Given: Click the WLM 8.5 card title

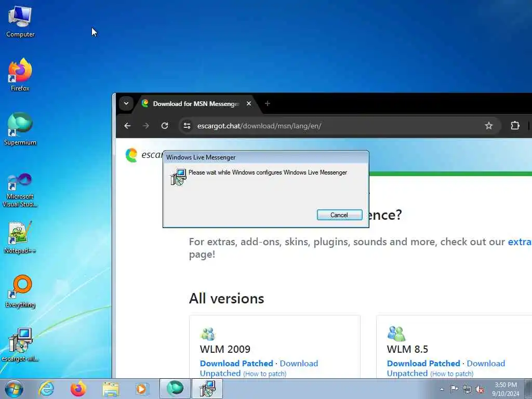Looking at the screenshot, I should pyautogui.click(x=407, y=349).
